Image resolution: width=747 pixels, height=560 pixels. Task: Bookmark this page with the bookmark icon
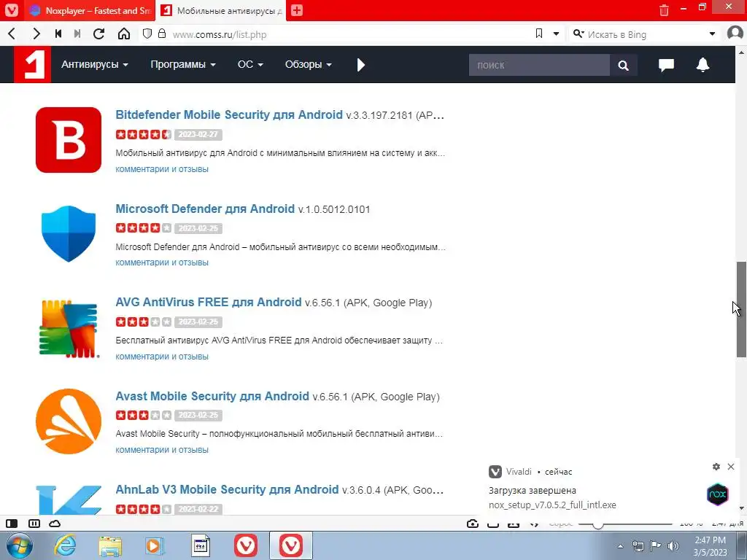[539, 34]
